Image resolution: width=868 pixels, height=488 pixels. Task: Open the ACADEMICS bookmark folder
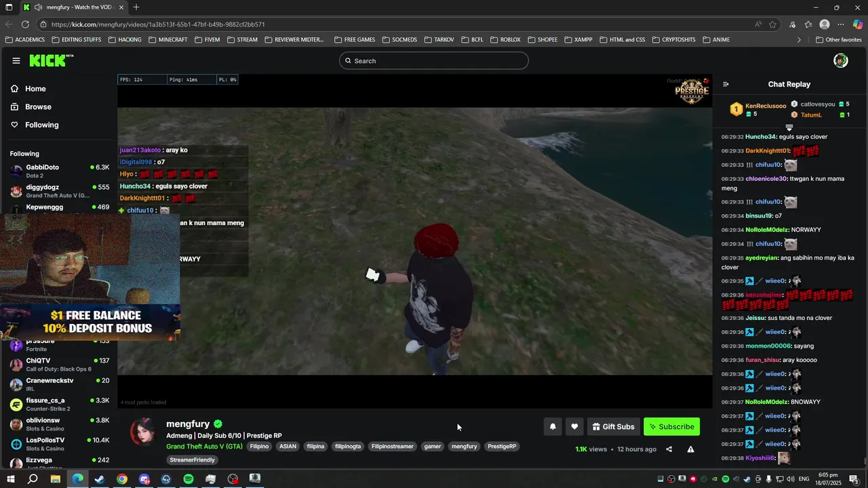coord(24,40)
